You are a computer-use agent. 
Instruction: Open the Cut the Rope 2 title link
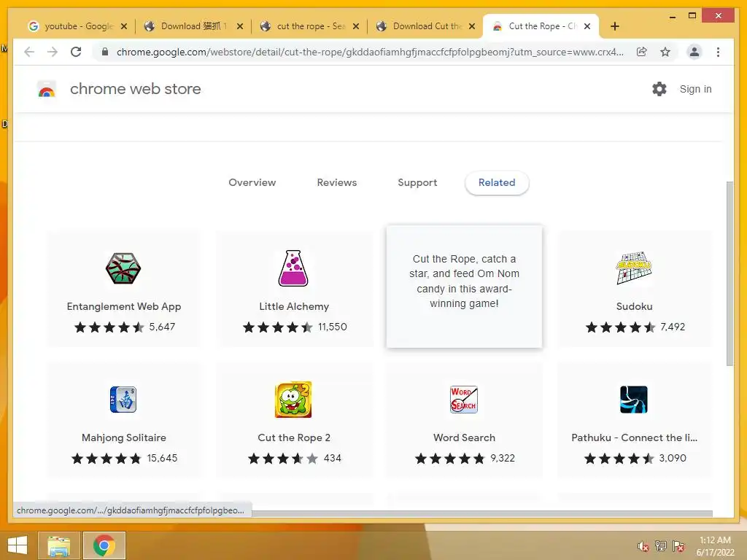(294, 437)
